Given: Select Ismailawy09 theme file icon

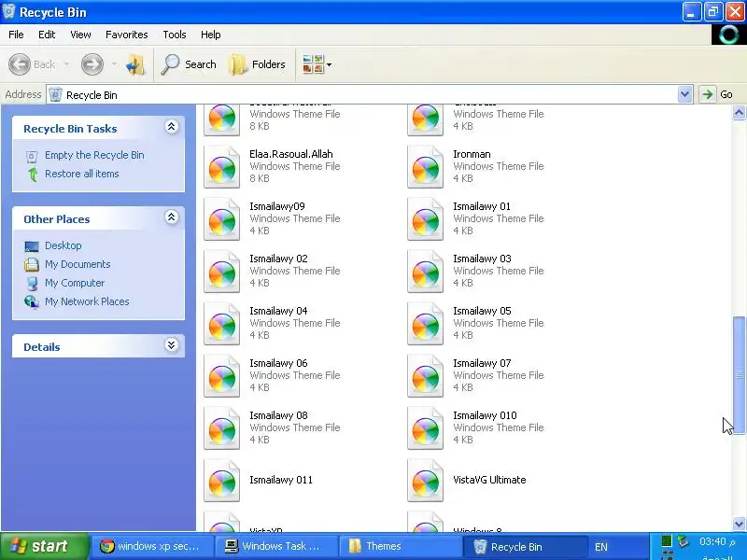Looking at the screenshot, I should pyautogui.click(x=222, y=219).
